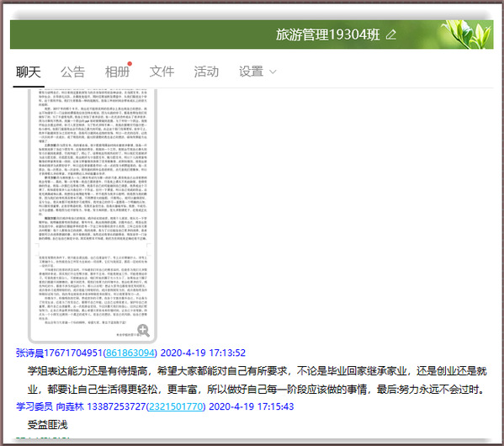
Task: Switch to the 公告 tab
Action: [72, 72]
